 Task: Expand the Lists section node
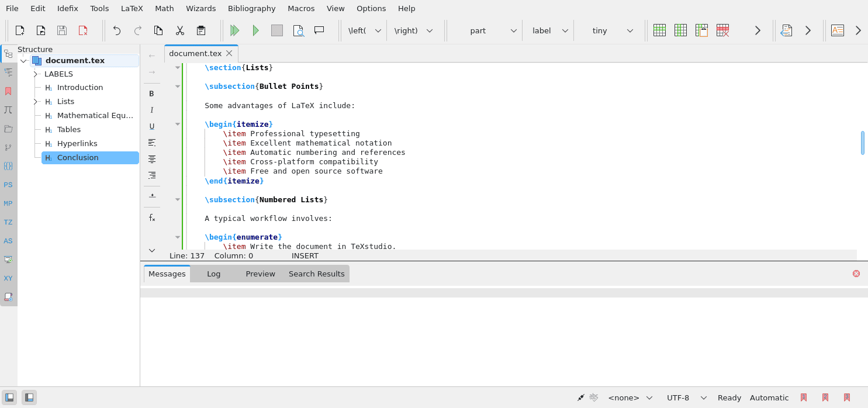35,102
